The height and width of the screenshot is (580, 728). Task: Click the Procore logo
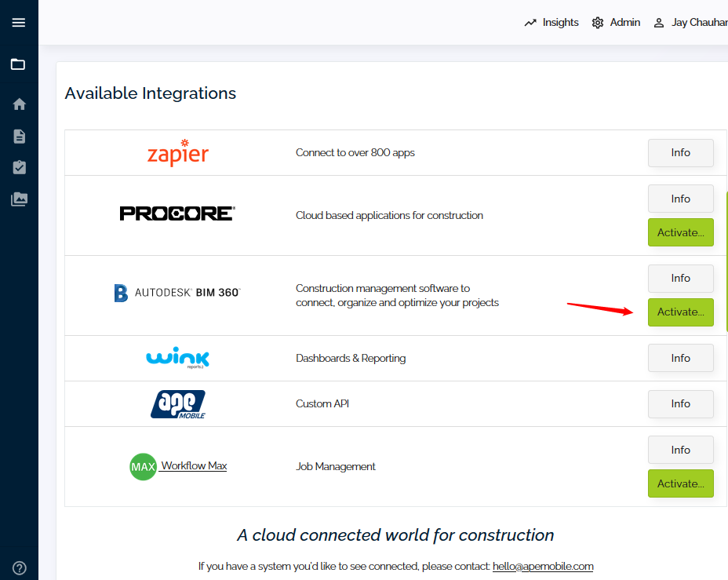point(177,213)
